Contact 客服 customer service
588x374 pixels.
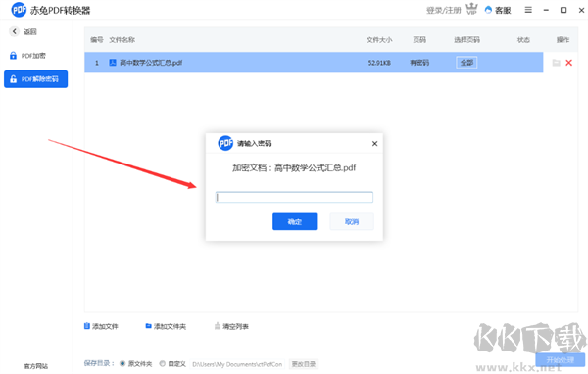(x=498, y=10)
